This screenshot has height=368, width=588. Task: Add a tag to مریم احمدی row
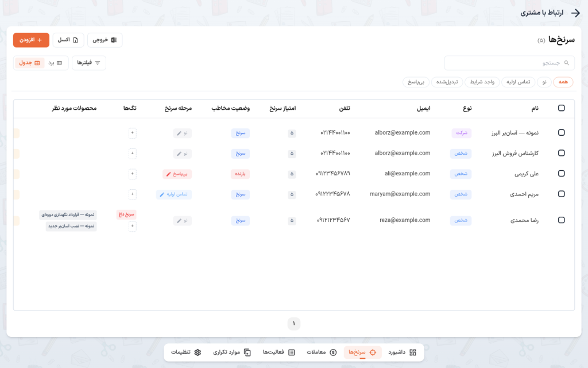click(133, 194)
